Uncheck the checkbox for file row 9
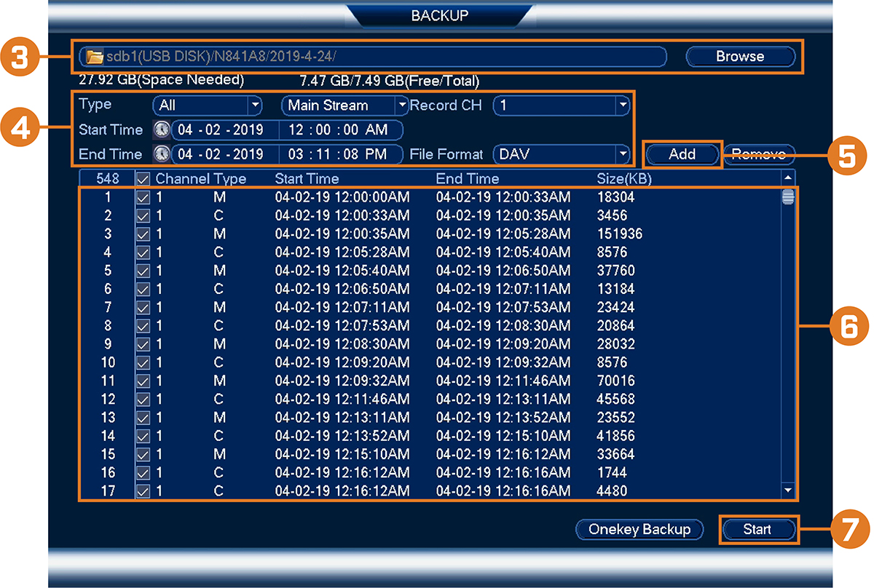874x588 pixels. pos(143,344)
